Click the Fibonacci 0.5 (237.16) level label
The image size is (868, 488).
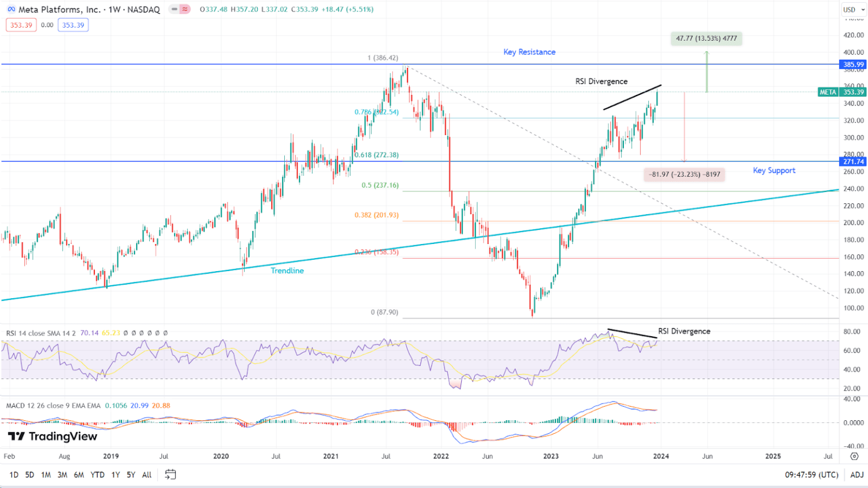pyautogui.click(x=380, y=185)
